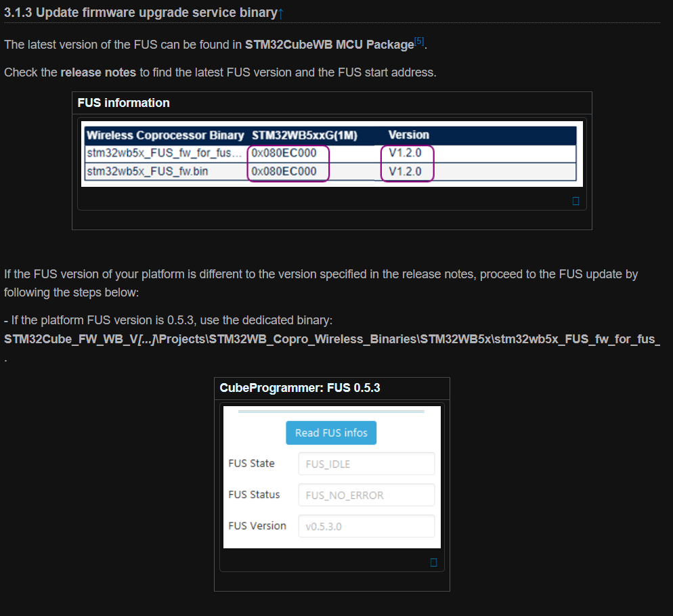Viewport: 673px width, 616px height.
Task: Click the FUS information caption title
Action: tap(124, 103)
